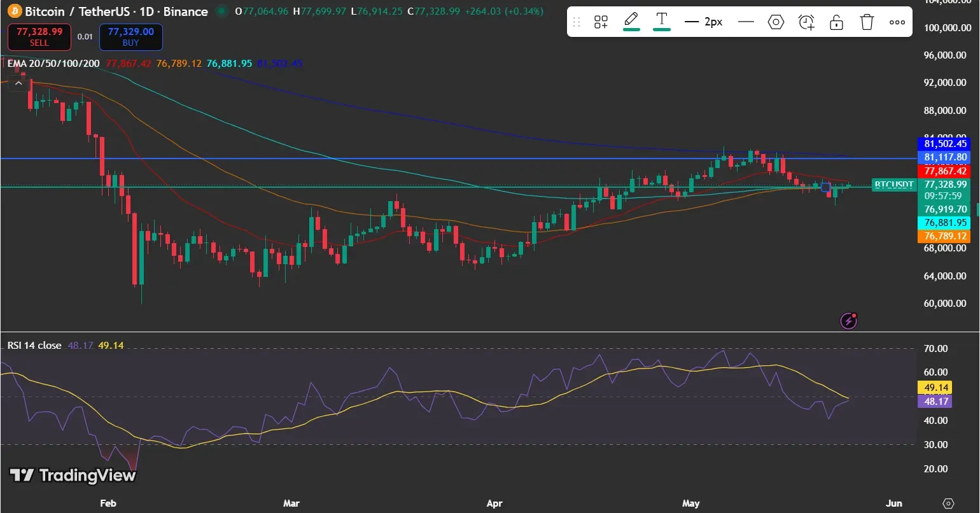Select the RSI 14 close indicator label

click(34, 346)
